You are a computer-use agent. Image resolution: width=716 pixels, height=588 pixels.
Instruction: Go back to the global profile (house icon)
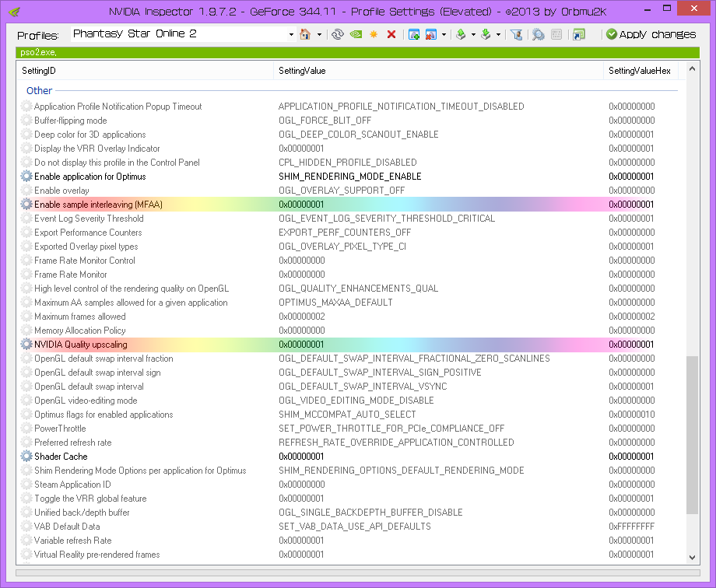pyautogui.click(x=305, y=34)
